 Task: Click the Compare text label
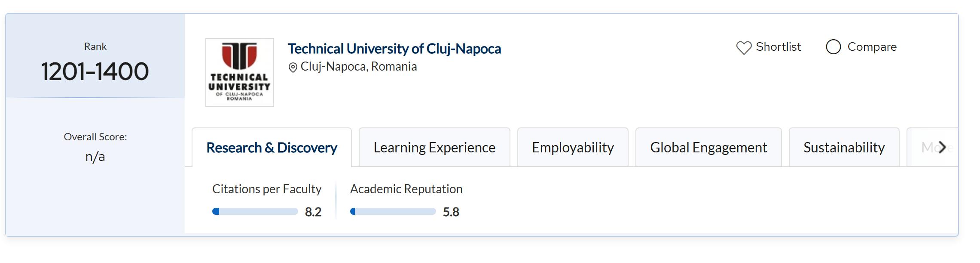(872, 47)
